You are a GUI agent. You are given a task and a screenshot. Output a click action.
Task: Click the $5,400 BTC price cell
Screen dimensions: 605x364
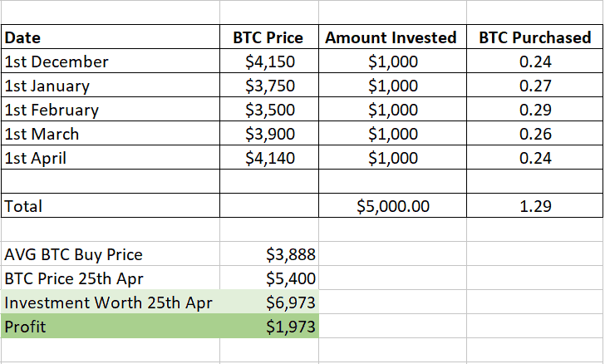point(269,278)
